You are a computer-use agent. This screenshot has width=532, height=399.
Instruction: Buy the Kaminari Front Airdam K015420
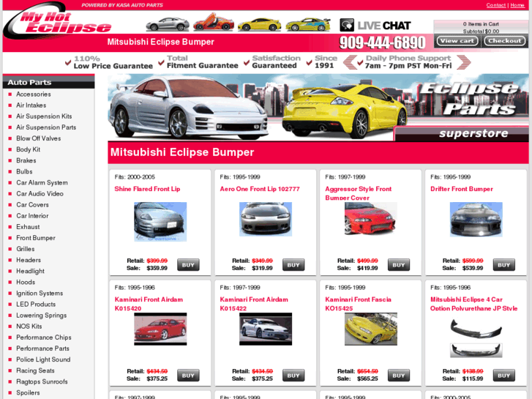click(x=188, y=376)
